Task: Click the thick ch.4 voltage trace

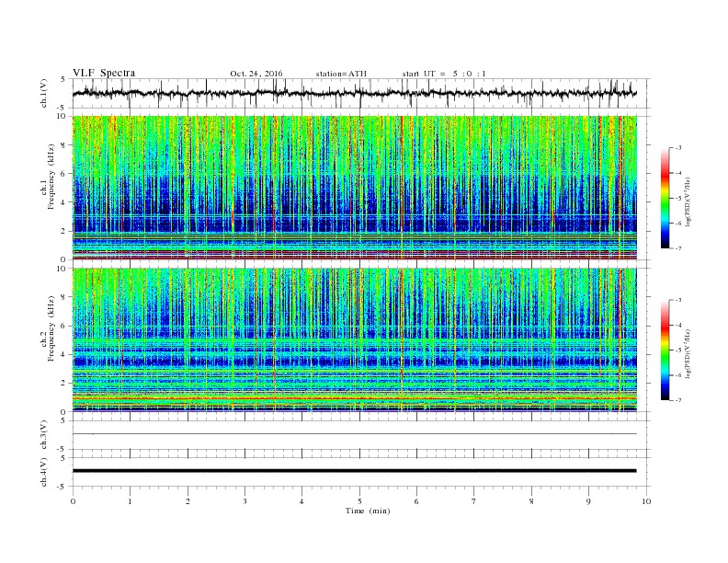Action: (354, 471)
